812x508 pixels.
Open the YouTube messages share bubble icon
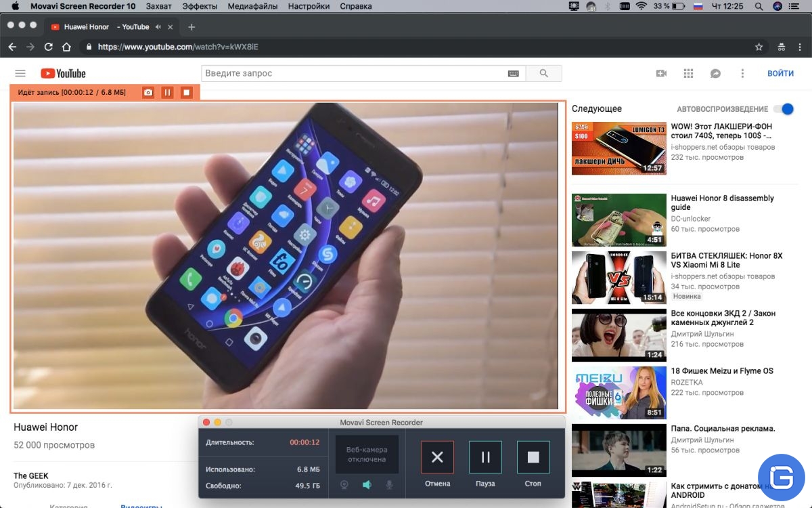click(x=715, y=73)
